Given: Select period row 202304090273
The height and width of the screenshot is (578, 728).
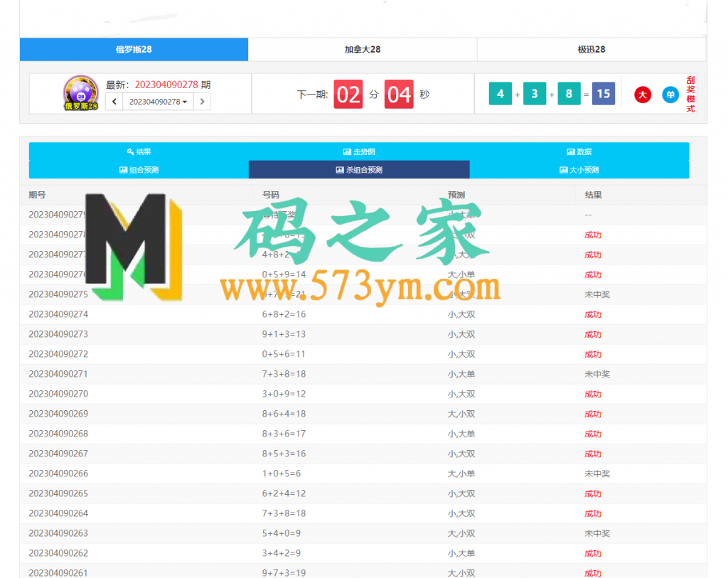Looking at the screenshot, I should (x=363, y=334).
